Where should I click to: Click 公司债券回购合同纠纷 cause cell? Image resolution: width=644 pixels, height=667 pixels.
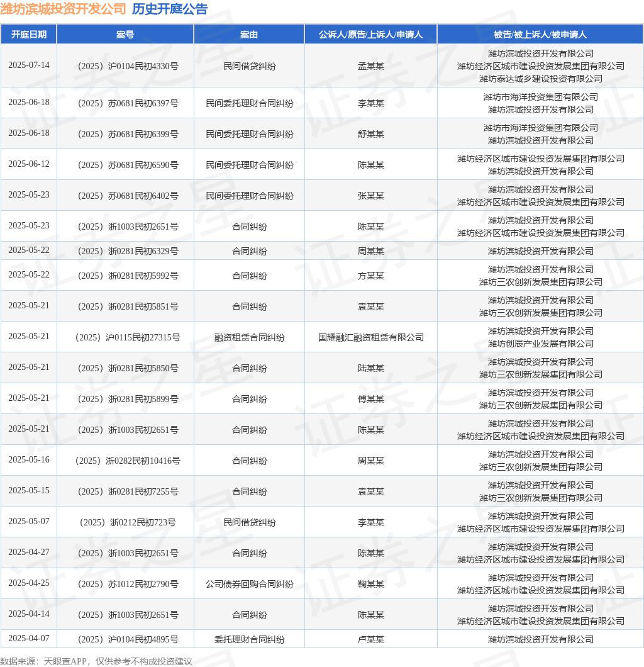click(x=250, y=584)
